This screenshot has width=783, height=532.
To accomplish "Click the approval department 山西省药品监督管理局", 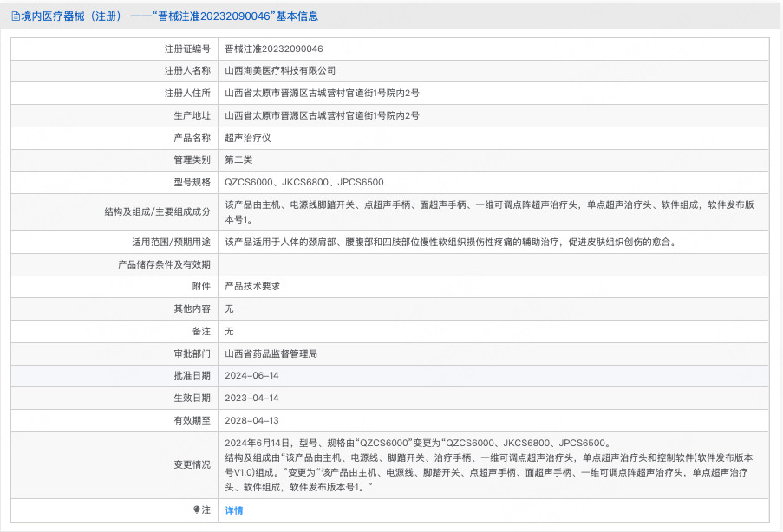I will tap(271, 354).
